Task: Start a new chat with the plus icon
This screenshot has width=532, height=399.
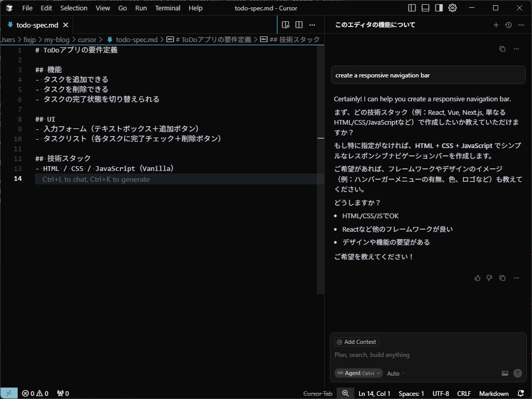Action: (496, 25)
